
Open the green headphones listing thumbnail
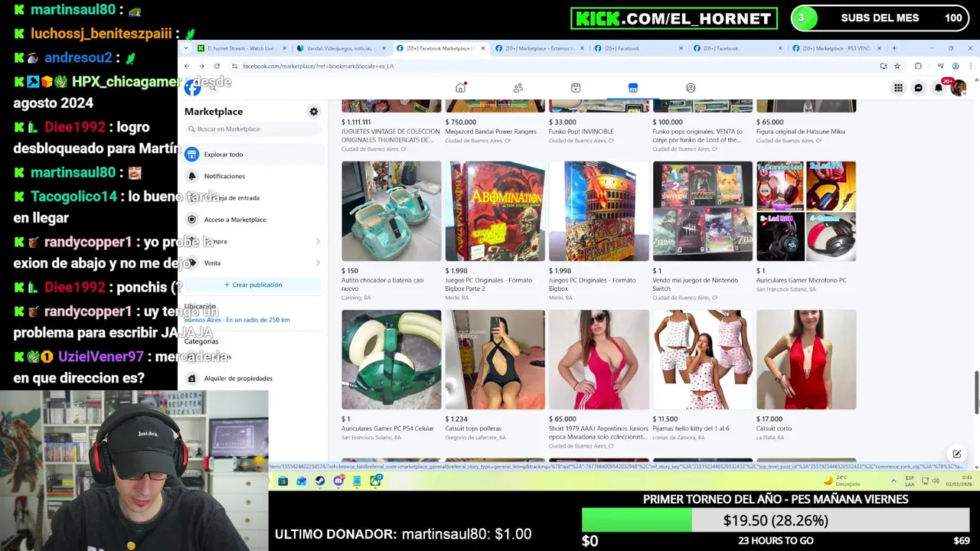[391, 360]
